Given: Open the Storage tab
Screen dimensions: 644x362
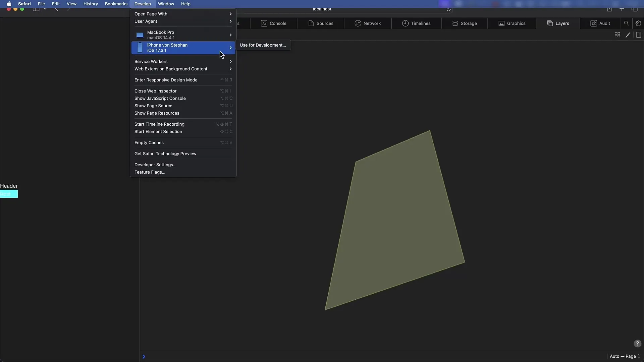Looking at the screenshot, I should [x=465, y=23].
